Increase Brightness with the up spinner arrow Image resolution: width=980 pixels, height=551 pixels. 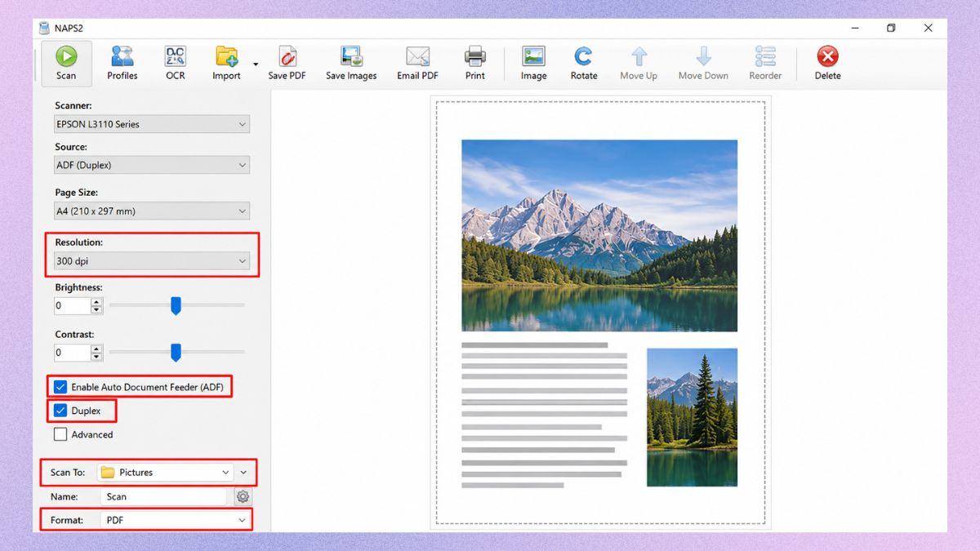click(96, 302)
